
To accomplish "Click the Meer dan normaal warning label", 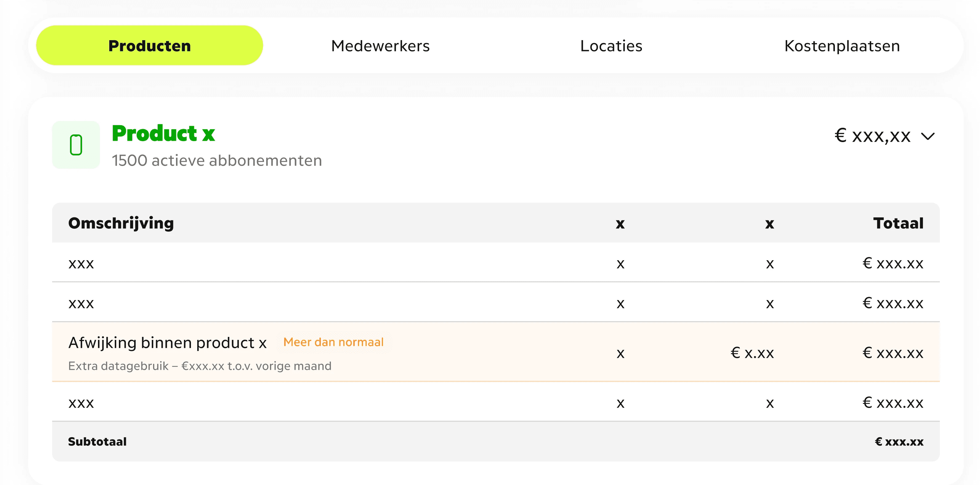I will coord(334,342).
